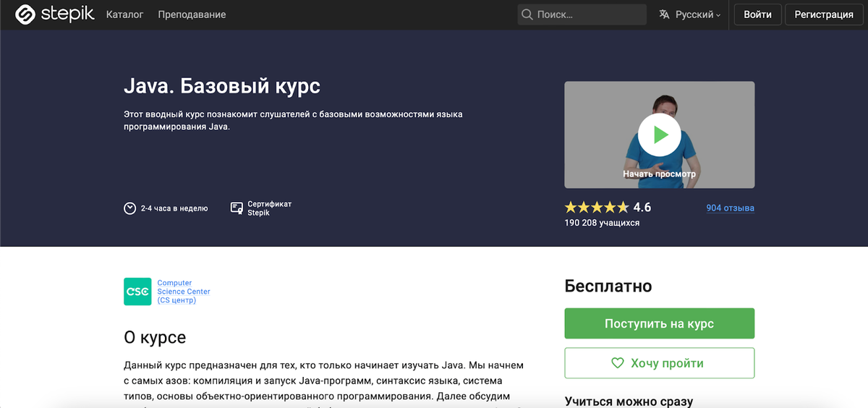This screenshot has width=868, height=408.
Task: Open Computer Science Center link
Action: (x=184, y=292)
